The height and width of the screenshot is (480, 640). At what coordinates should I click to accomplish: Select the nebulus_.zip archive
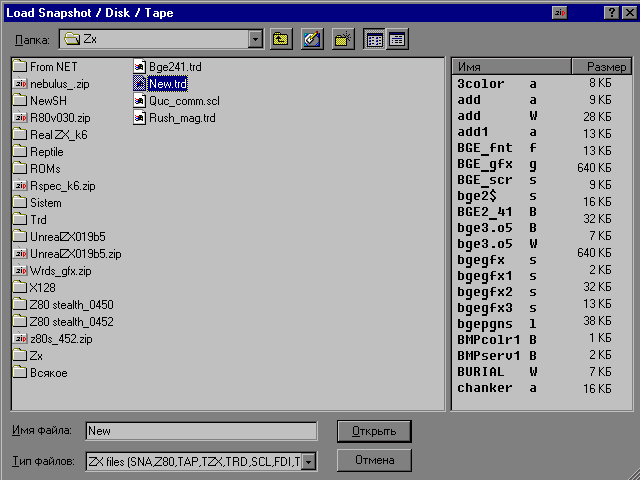pos(59,84)
